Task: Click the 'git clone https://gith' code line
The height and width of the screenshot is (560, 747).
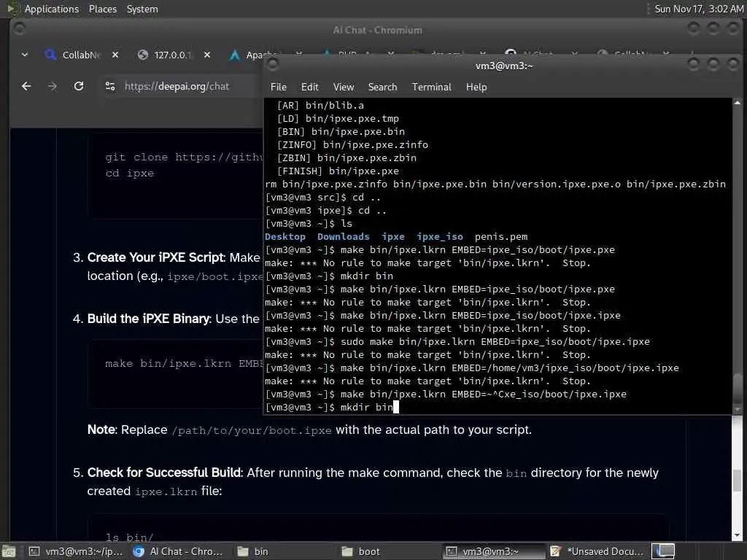Action: coord(183,157)
